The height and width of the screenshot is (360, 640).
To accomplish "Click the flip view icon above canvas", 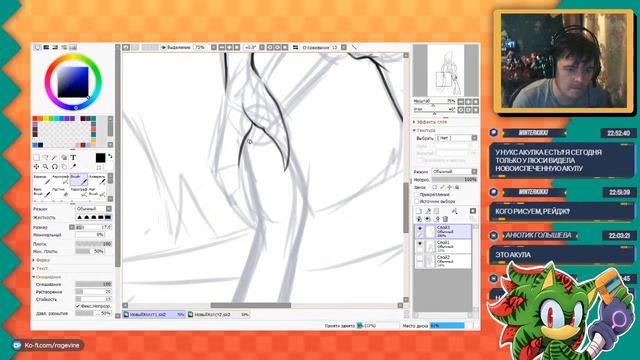I will pos(296,48).
